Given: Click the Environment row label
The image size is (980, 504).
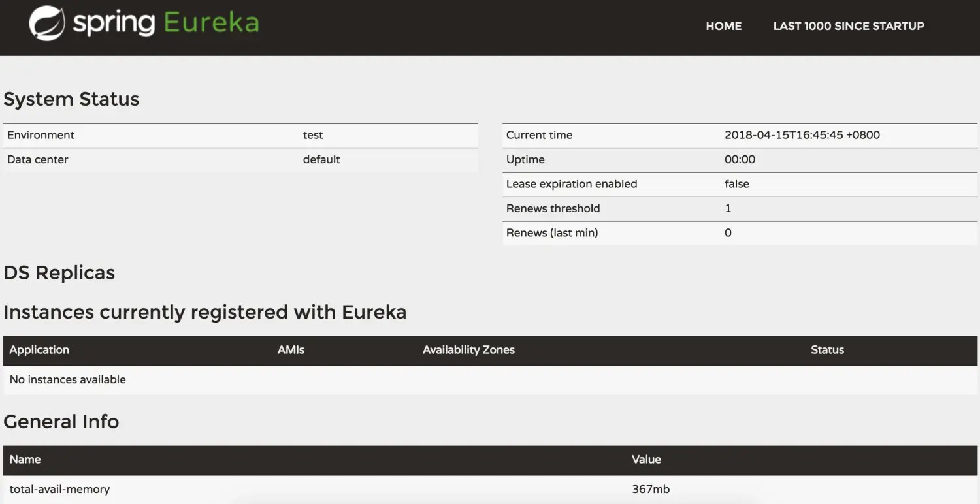Looking at the screenshot, I should tap(41, 135).
